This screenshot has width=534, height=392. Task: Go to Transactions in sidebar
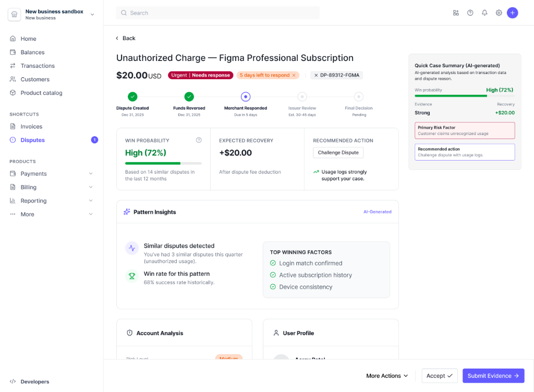tap(38, 66)
